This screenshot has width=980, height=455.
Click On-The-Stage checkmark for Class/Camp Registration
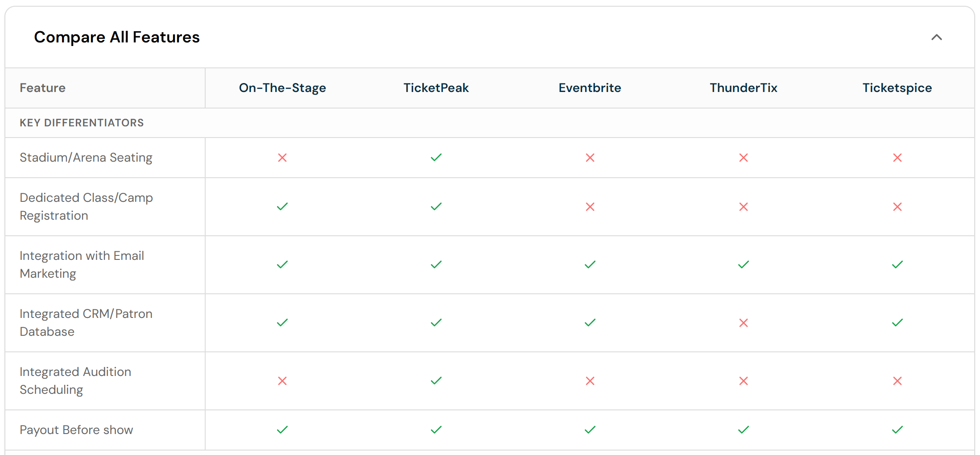(282, 207)
